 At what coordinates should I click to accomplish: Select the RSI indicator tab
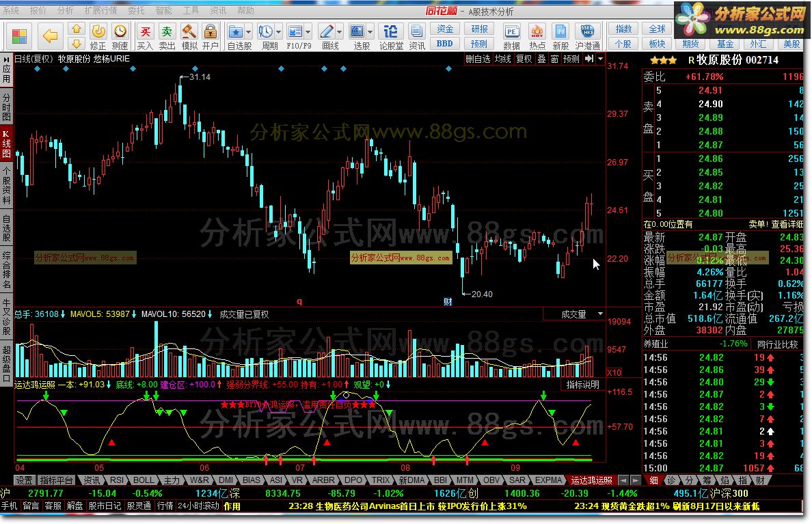116,480
